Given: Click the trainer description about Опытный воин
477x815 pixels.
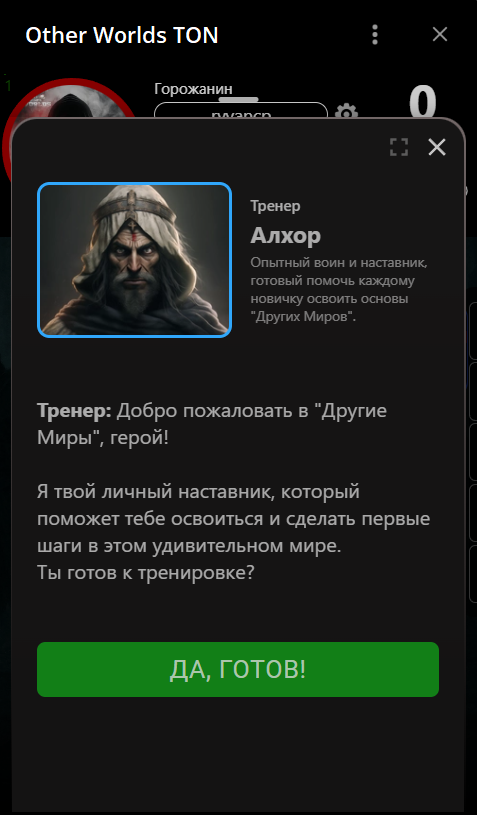Looking at the screenshot, I should coord(339,290).
